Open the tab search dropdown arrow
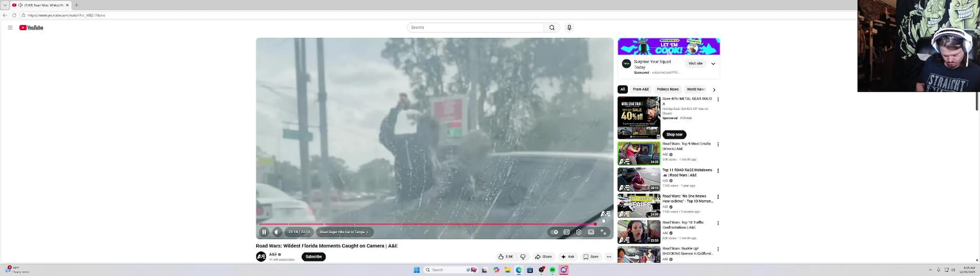 click(x=5, y=5)
